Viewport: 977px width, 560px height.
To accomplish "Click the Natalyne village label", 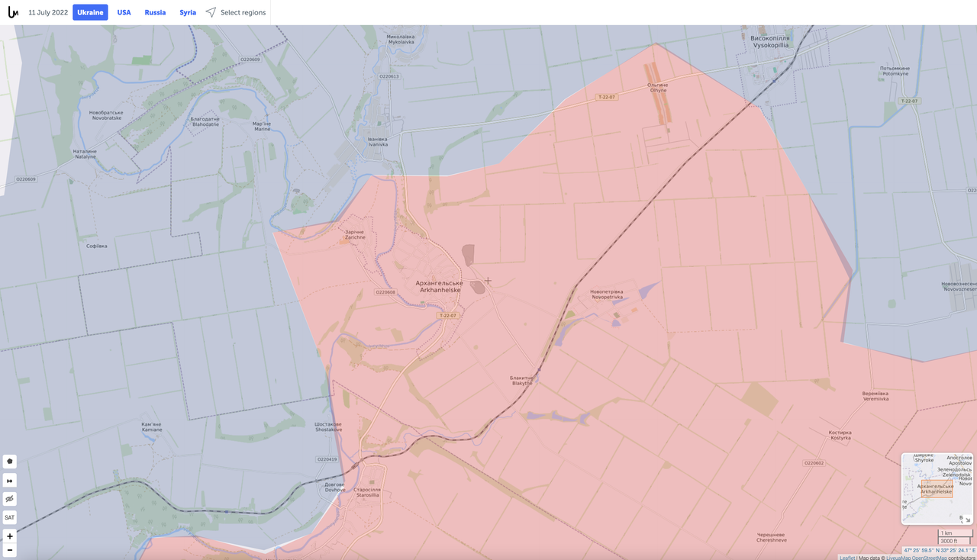I will pos(84,153).
